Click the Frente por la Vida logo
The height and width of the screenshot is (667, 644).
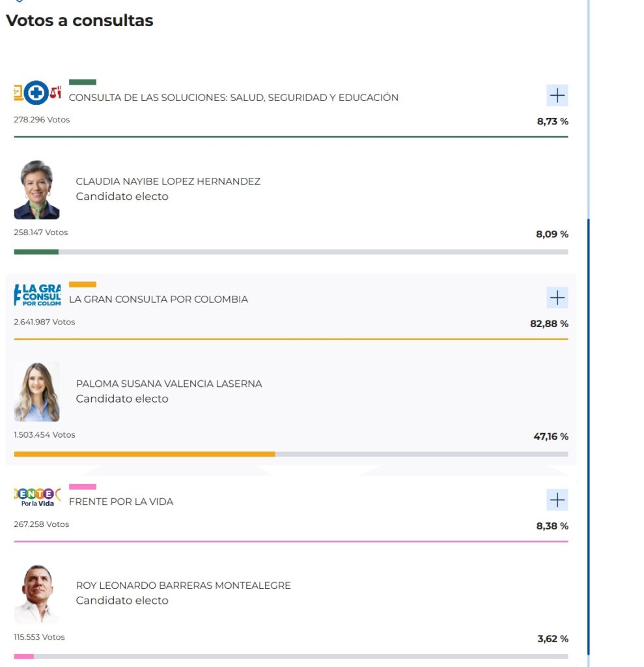37,498
